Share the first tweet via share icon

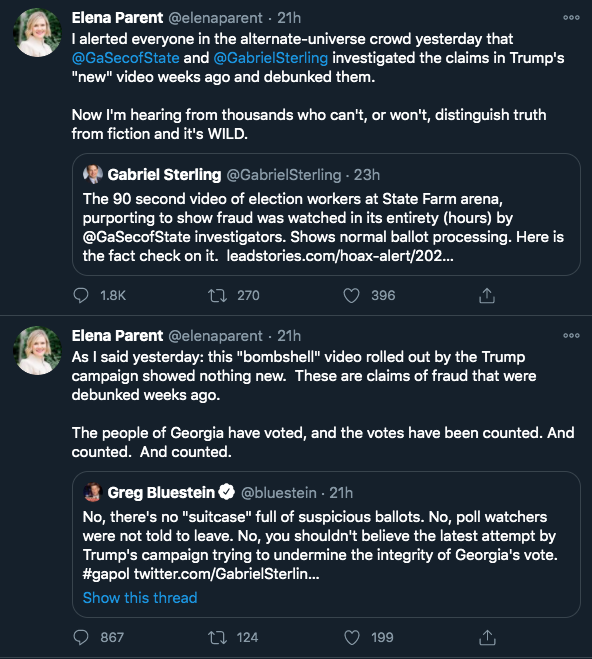[487, 295]
